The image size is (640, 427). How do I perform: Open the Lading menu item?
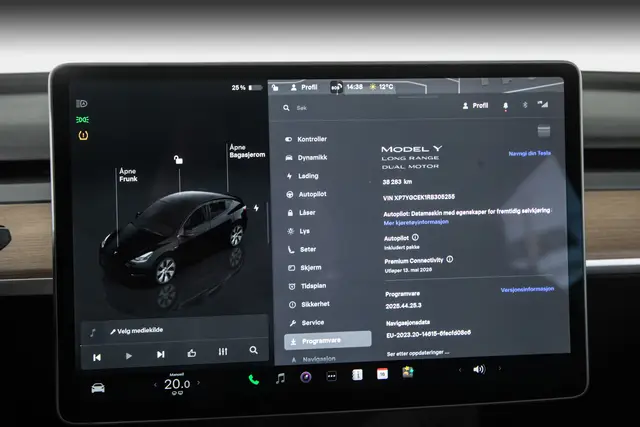click(x=302, y=176)
